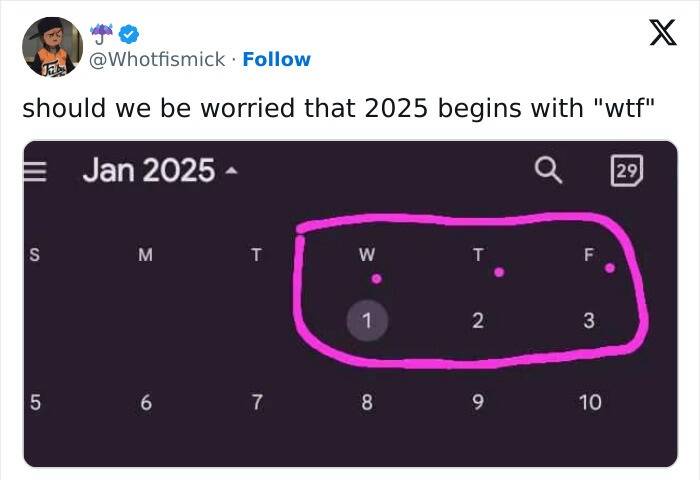Open the tweet author's profile avatar
The width and height of the screenshot is (700, 480).
54,47
